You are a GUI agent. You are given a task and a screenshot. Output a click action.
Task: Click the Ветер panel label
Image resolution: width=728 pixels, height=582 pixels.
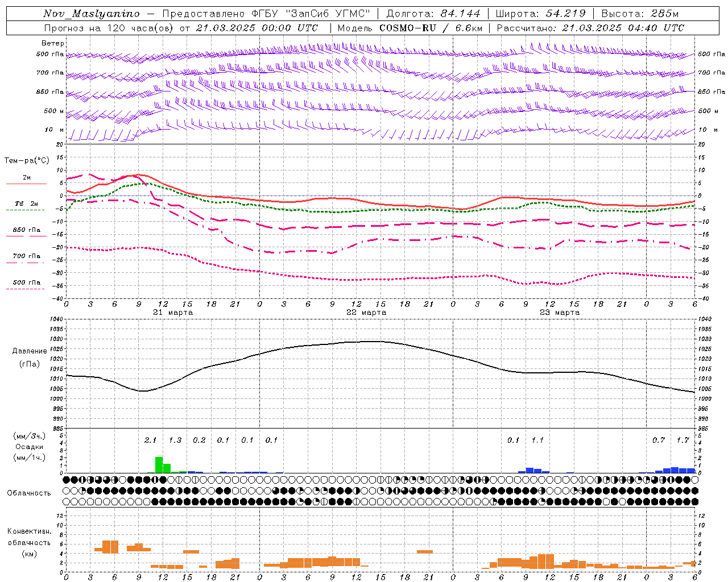pyautogui.click(x=53, y=43)
